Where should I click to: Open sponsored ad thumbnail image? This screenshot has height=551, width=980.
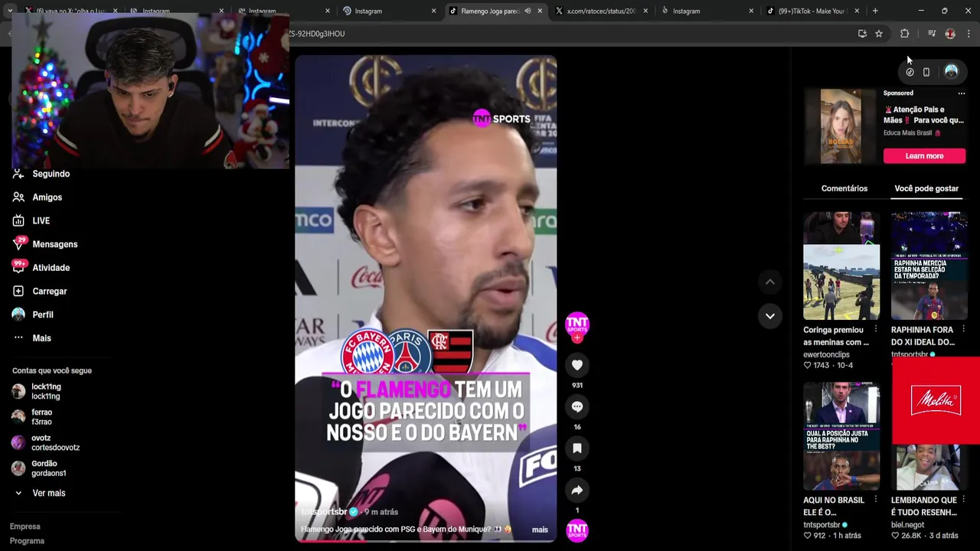841,126
